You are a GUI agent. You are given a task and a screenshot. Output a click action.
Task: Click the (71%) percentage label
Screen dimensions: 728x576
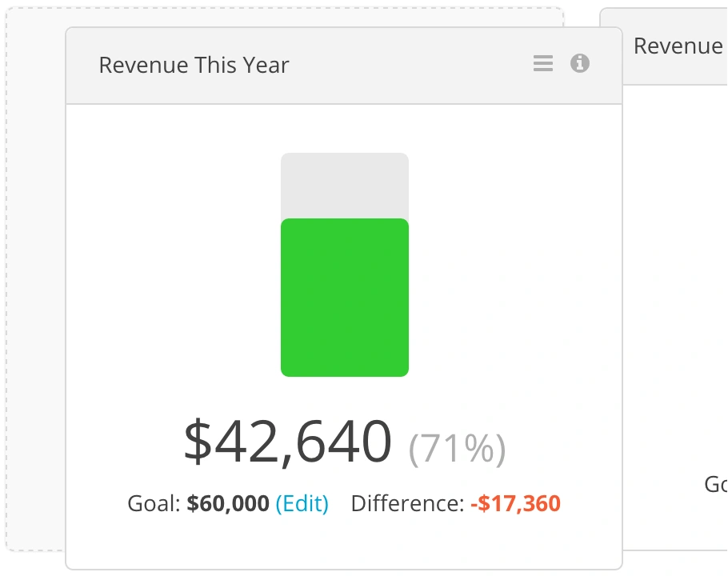coord(457,449)
